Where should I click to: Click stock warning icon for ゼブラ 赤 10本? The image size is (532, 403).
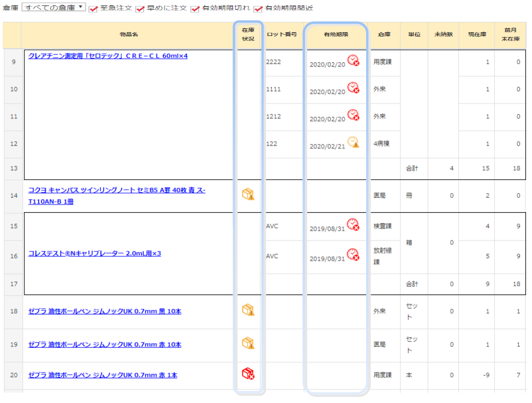(248, 343)
